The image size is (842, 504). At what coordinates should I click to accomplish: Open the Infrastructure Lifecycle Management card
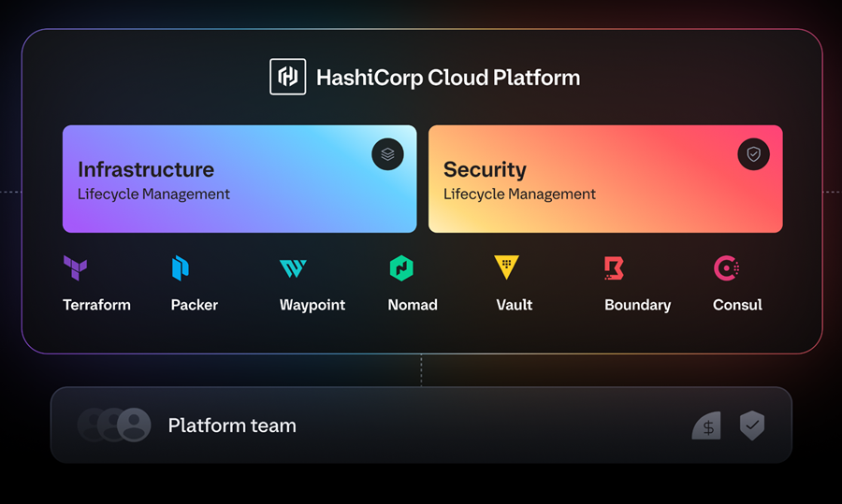(240, 180)
